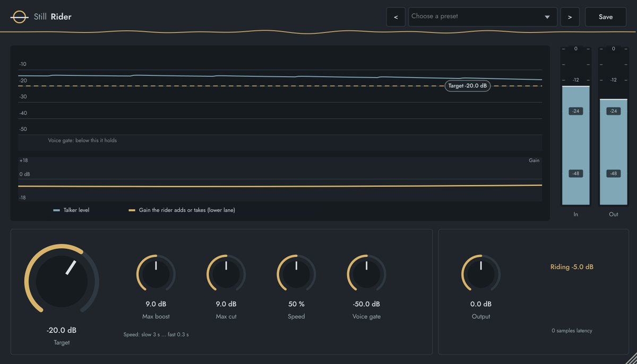Click the Voice gate knob

coord(366,274)
